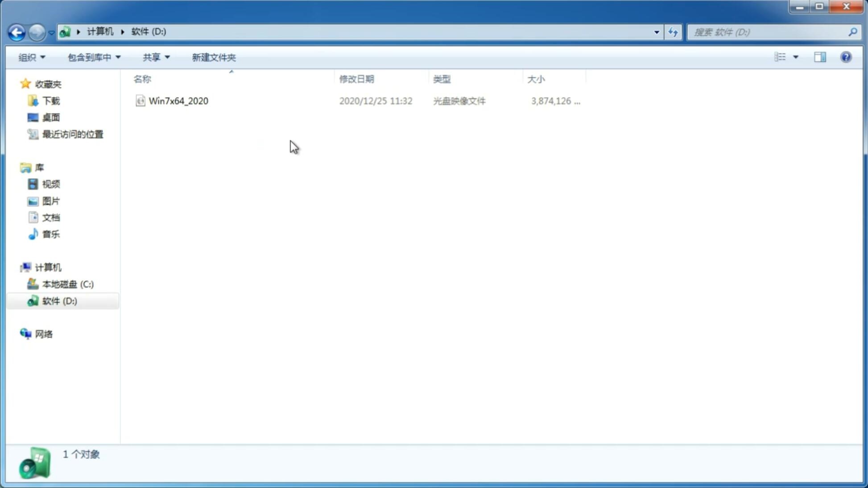Click the disc image file icon

pos(140,100)
